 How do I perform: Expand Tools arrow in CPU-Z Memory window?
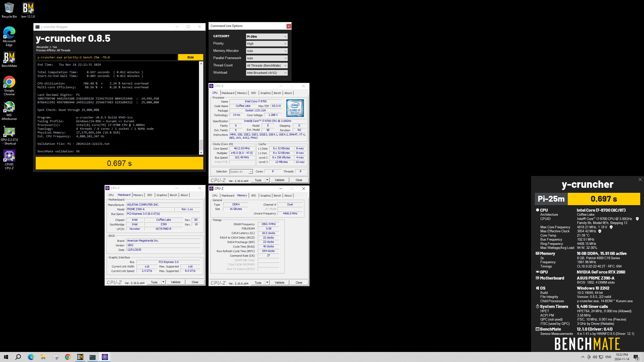point(267,283)
